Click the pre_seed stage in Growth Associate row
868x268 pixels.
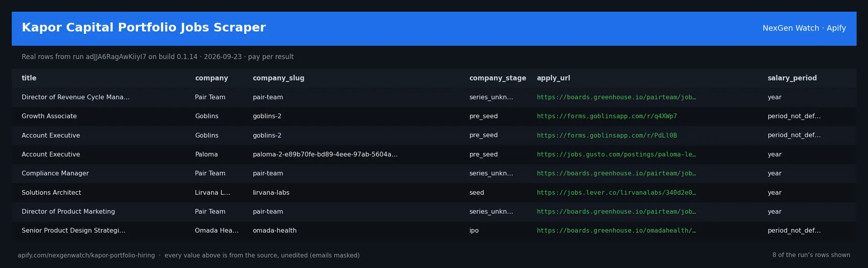coord(483,116)
